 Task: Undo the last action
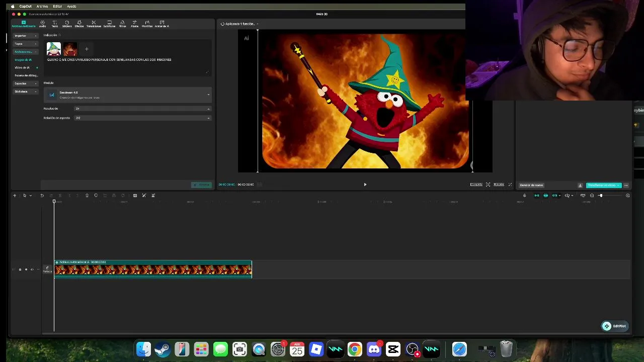42,196
